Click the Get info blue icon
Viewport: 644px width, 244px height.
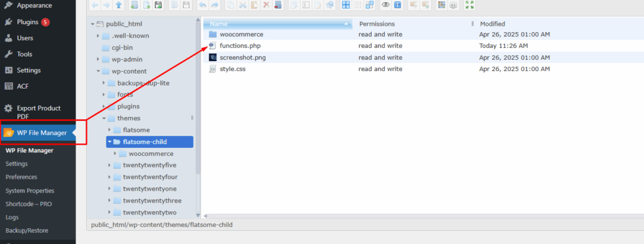[x=397, y=5]
